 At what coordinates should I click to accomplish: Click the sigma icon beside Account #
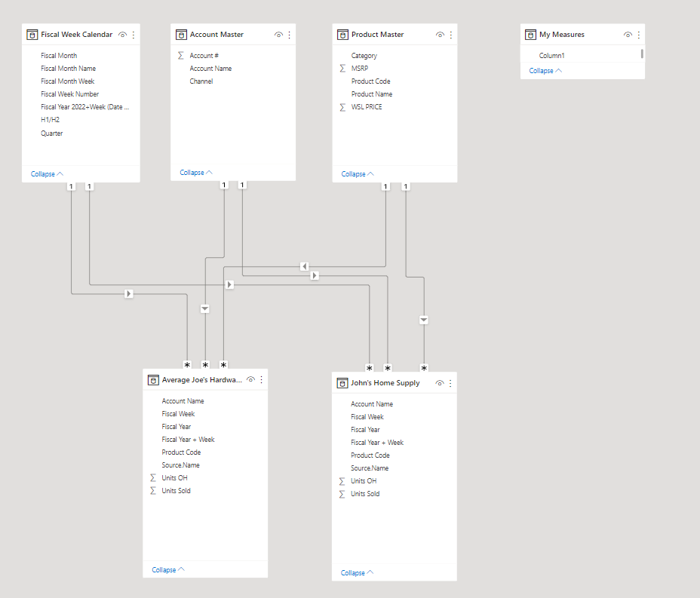click(181, 55)
